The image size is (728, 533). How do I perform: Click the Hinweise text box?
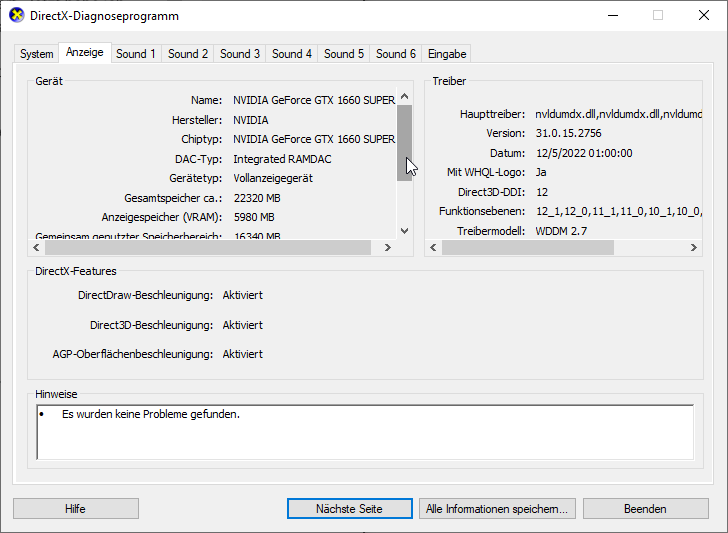coord(365,432)
